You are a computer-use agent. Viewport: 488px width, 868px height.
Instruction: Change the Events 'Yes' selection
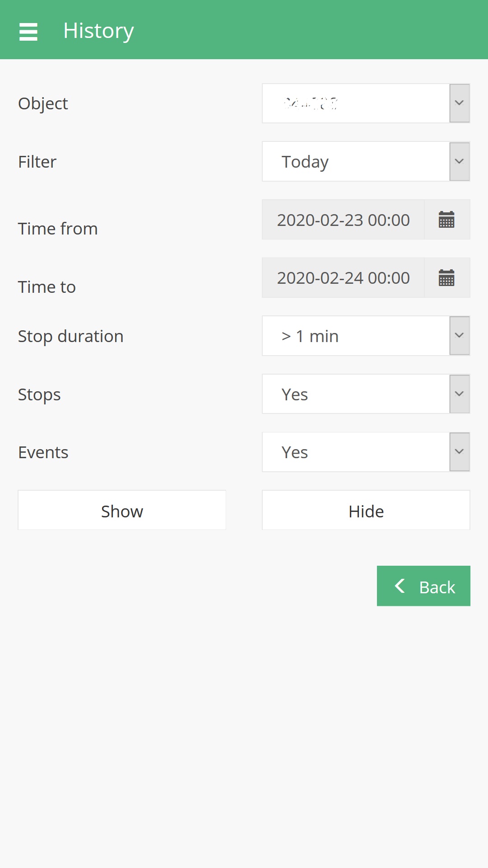356,452
